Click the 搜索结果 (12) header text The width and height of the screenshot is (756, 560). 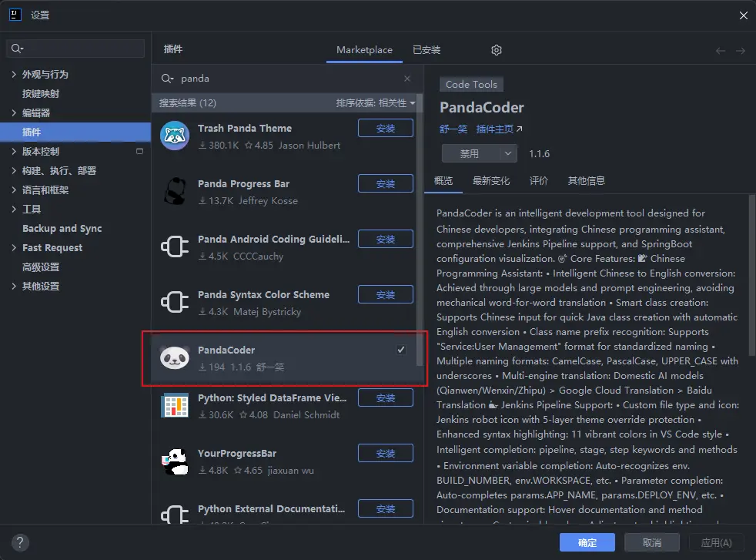pos(188,102)
